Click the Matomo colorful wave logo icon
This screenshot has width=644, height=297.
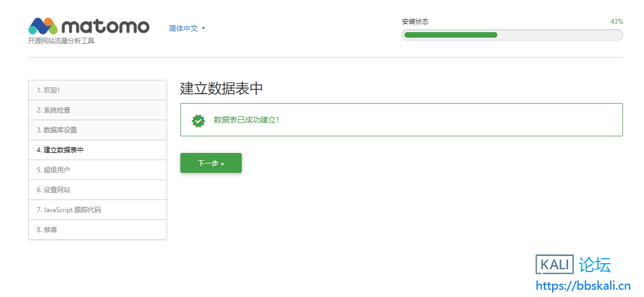coord(43,26)
